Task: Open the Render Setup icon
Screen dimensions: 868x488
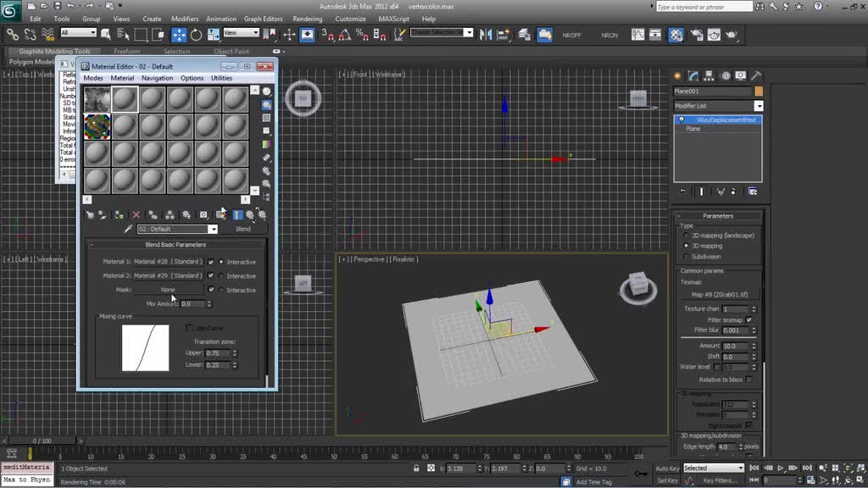Action: [697, 35]
